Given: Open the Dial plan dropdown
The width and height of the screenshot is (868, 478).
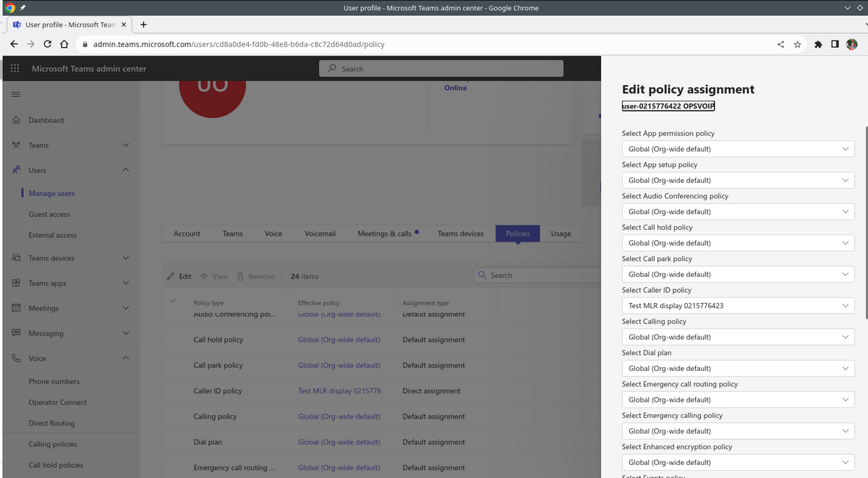Looking at the screenshot, I should pyautogui.click(x=738, y=368).
